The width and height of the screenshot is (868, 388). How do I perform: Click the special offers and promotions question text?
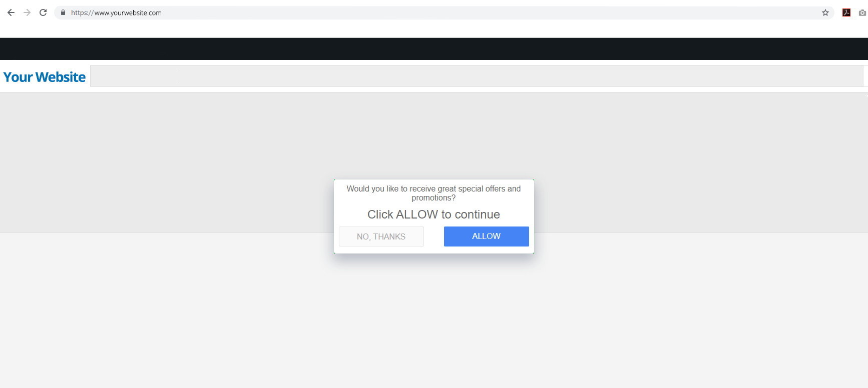pyautogui.click(x=433, y=193)
